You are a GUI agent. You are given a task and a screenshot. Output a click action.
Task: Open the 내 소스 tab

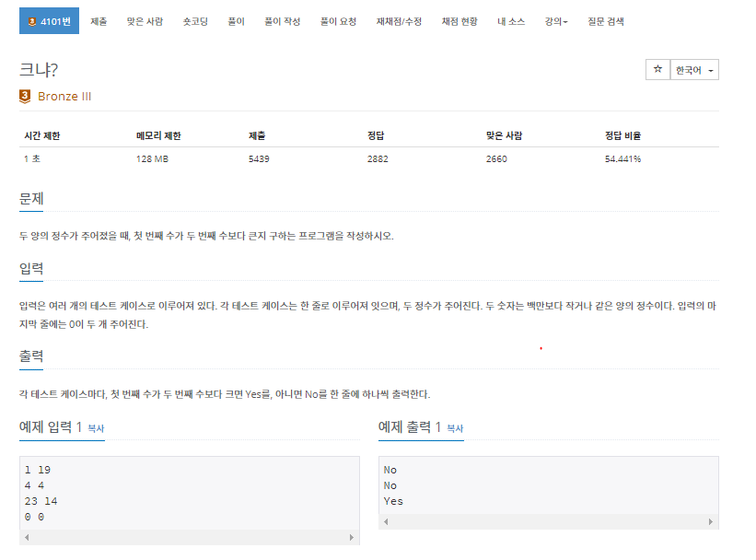[x=511, y=21]
